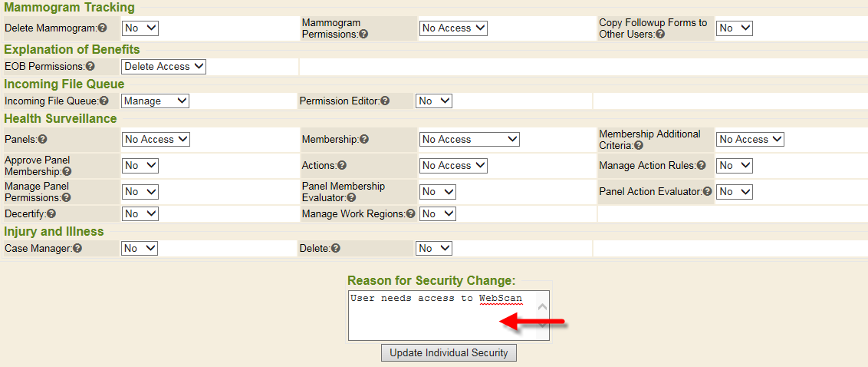Click help icon next to Manage Work Regions
Screen dimensions: 868x367
[x=410, y=213]
